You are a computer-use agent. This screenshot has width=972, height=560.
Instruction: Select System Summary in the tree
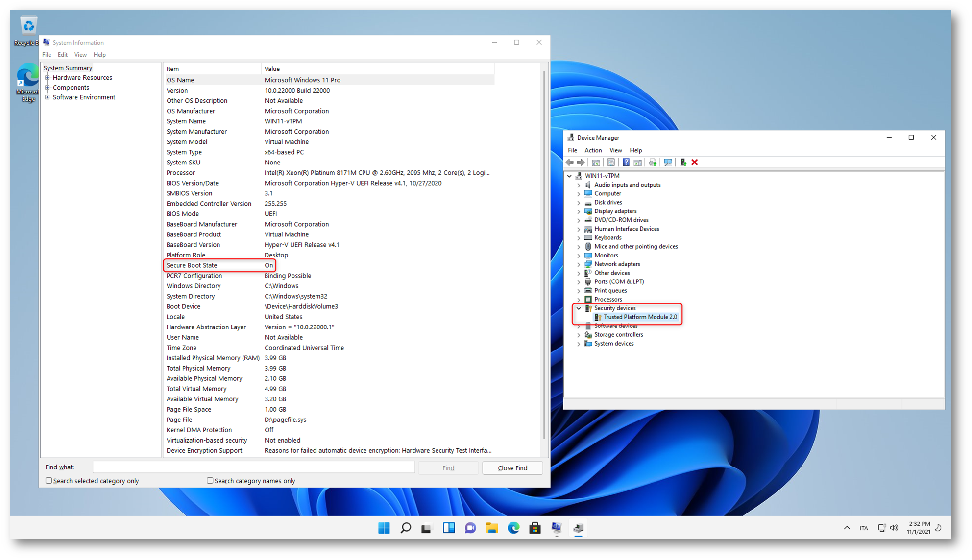[x=68, y=68]
